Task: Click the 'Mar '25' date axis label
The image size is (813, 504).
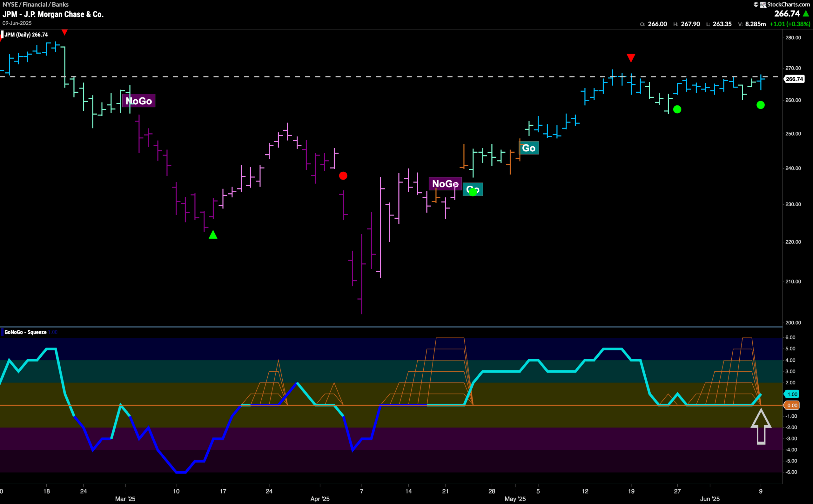Action: (x=125, y=499)
